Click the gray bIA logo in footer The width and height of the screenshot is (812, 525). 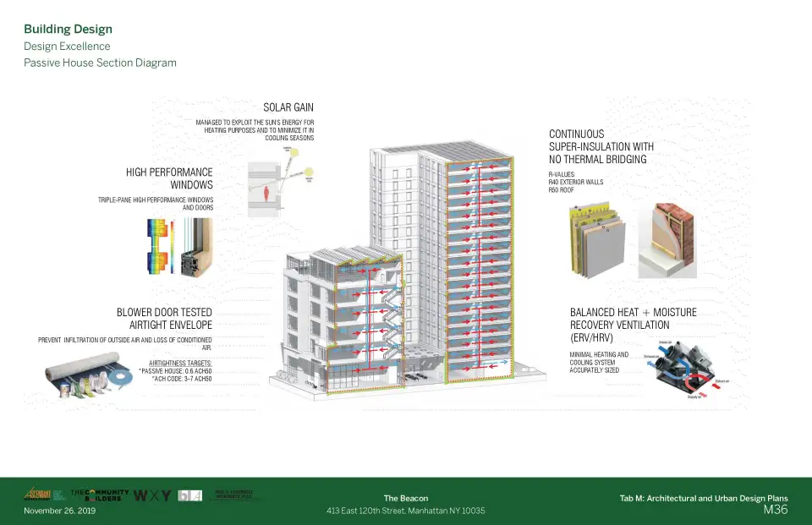[190, 495]
